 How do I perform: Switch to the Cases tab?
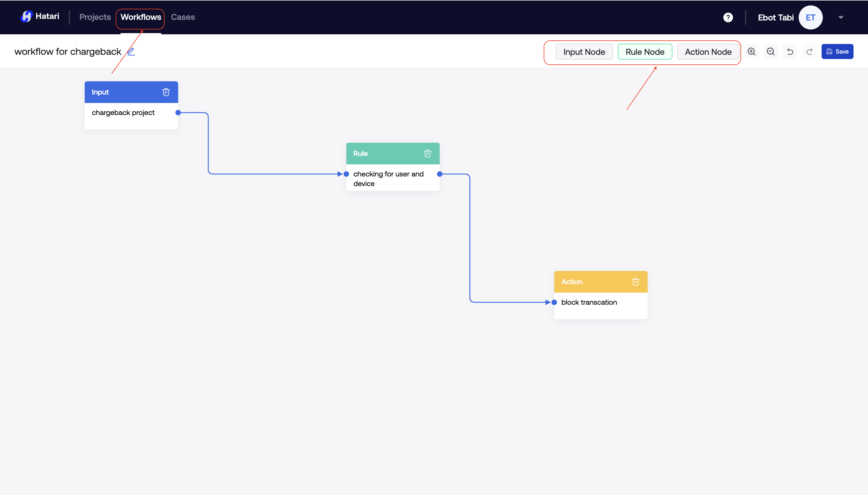pyautogui.click(x=183, y=17)
